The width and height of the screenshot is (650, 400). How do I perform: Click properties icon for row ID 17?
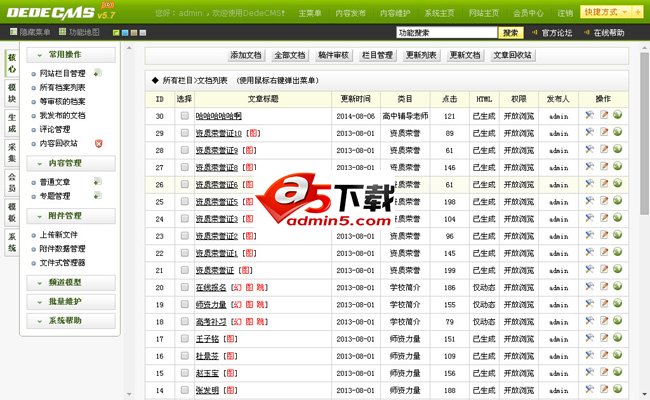(x=589, y=338)
